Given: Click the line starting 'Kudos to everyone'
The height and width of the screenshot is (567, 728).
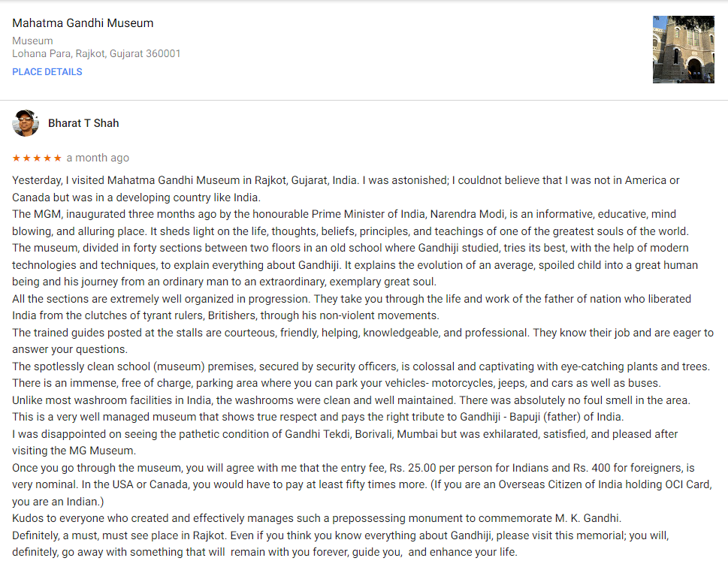Looking at the screenshot, I should coord(317,518).
